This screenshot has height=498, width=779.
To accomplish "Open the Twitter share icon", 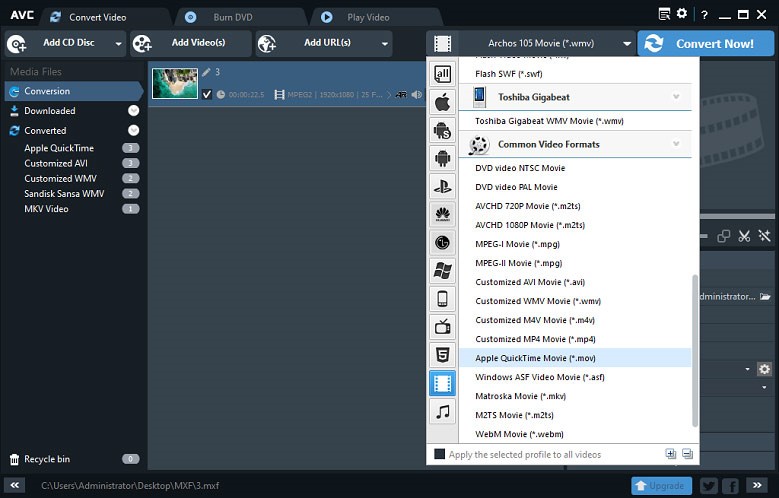I will 709,486.
